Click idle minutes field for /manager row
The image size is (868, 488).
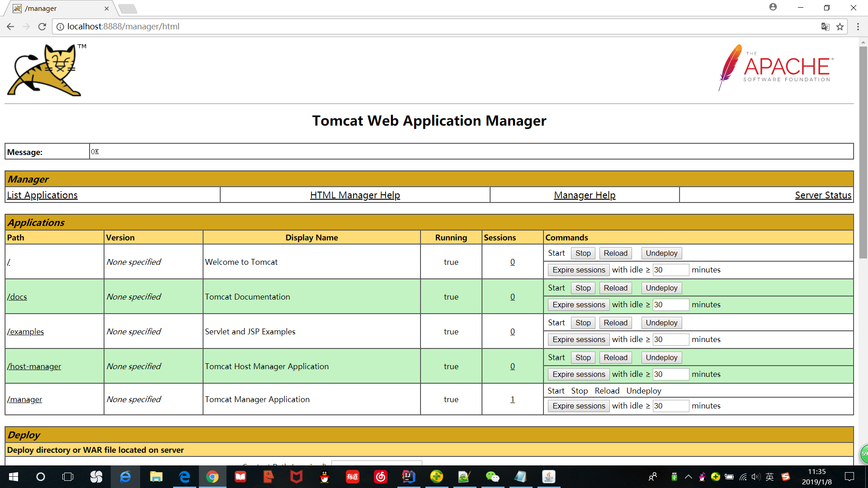coord(670,406)
